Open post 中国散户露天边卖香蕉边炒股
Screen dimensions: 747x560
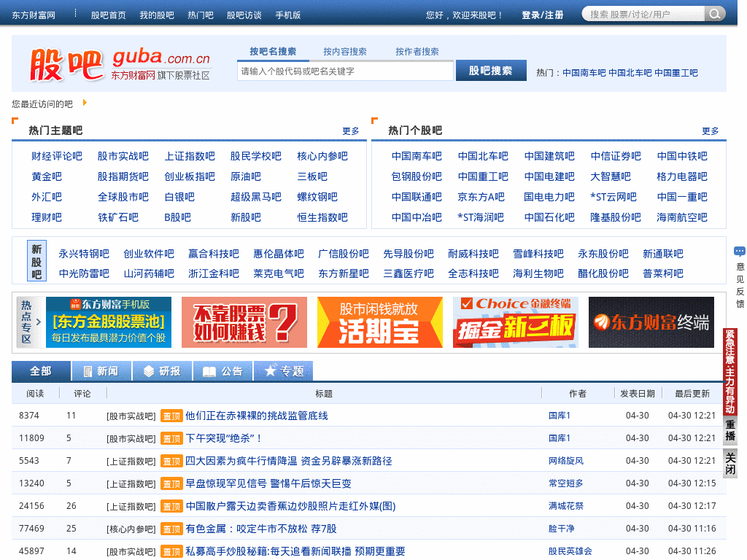click(290, 506)
